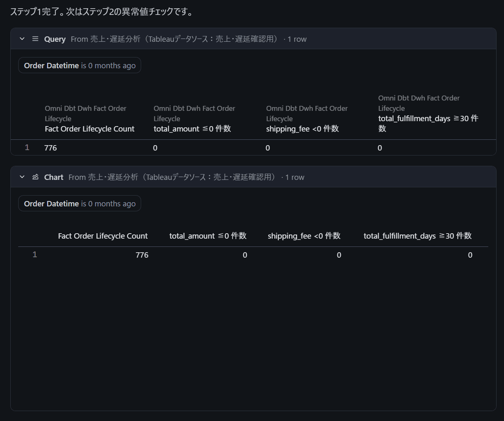This screenshot has height=421, width=504.
Task: Collapse the Chart panel chevron
Action: tap(22, 177)
